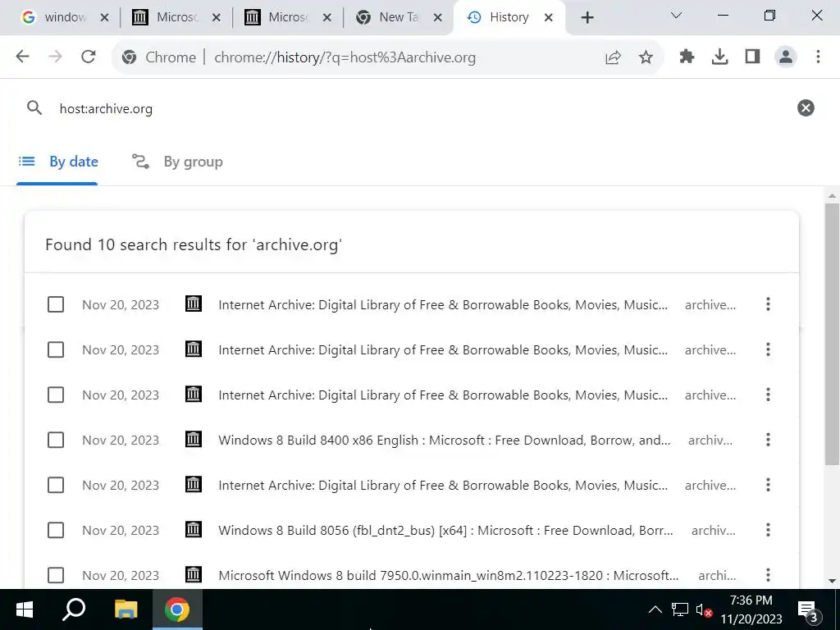Open actions menu for first Internet Archive entry
The width and height of the screenshot is (840, 630).
[x=768, y=304]
